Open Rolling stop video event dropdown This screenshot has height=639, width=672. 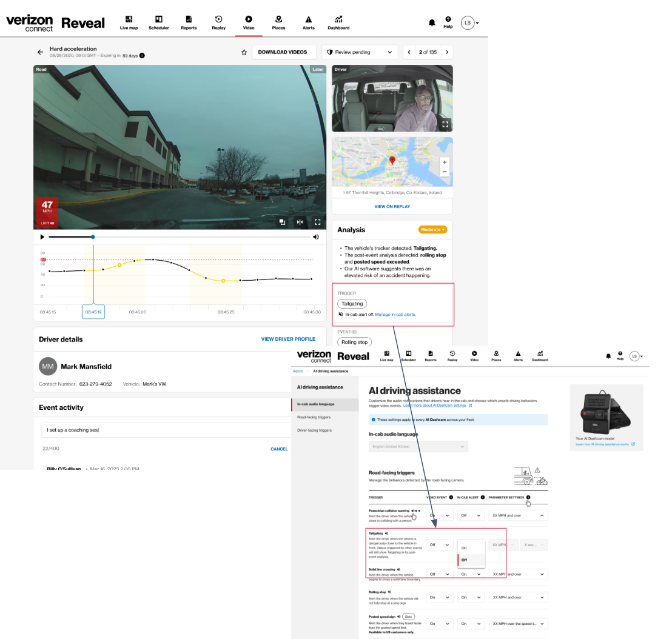coord(440,597)
